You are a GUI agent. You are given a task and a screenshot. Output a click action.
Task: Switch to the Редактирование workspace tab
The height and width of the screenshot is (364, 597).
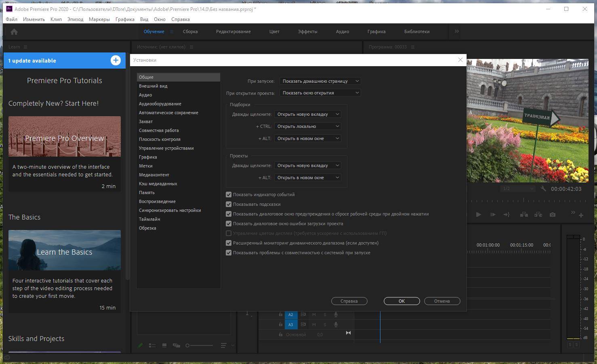233,31
